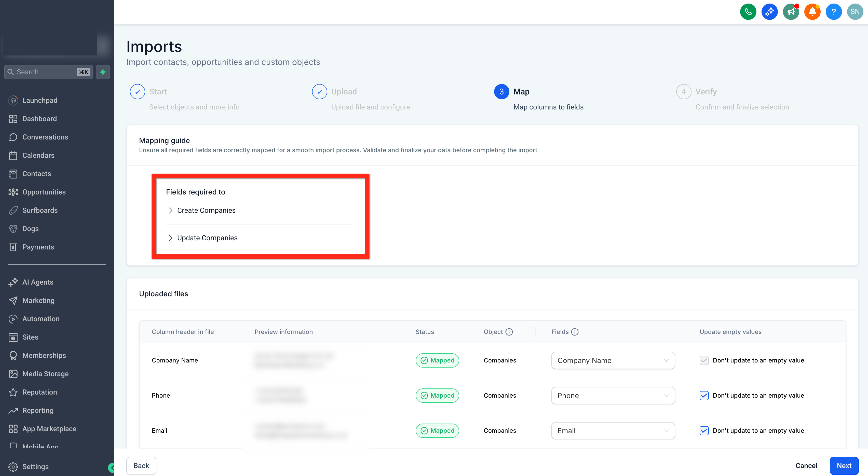Click the sidebar Search field
Image resolution: width=868 pixels, height=476 pixels.
pos(48,72)
